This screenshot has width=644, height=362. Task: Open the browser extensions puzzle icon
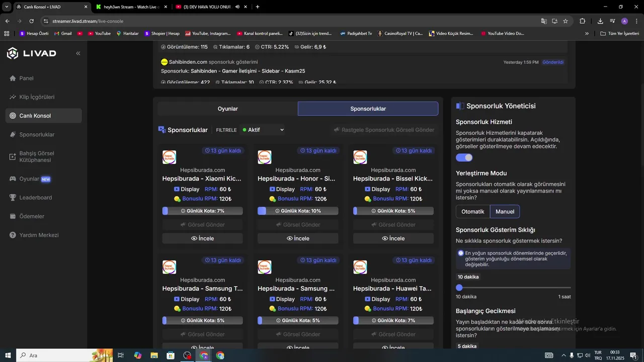point(583,21)
